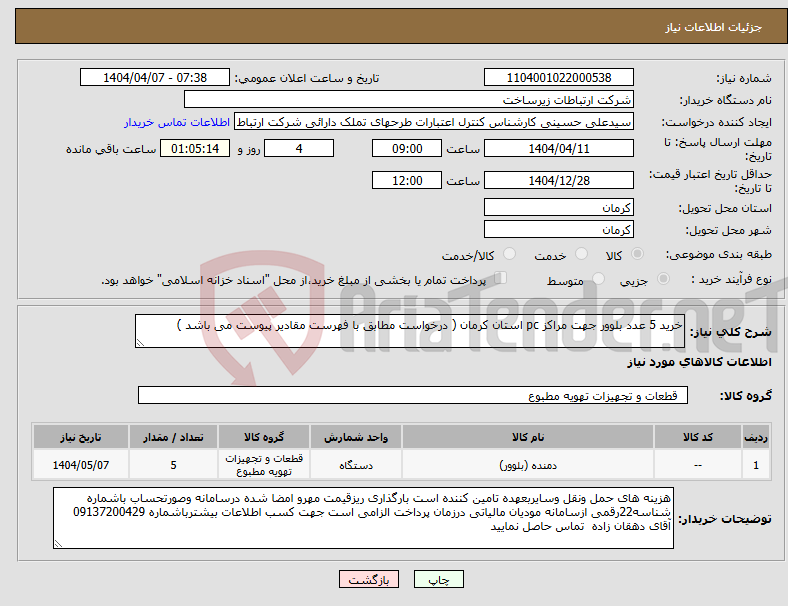The height and width of the screenshot is (606, 788).
Task: Click the response deadline time 09:00
Action: [407, 149]
